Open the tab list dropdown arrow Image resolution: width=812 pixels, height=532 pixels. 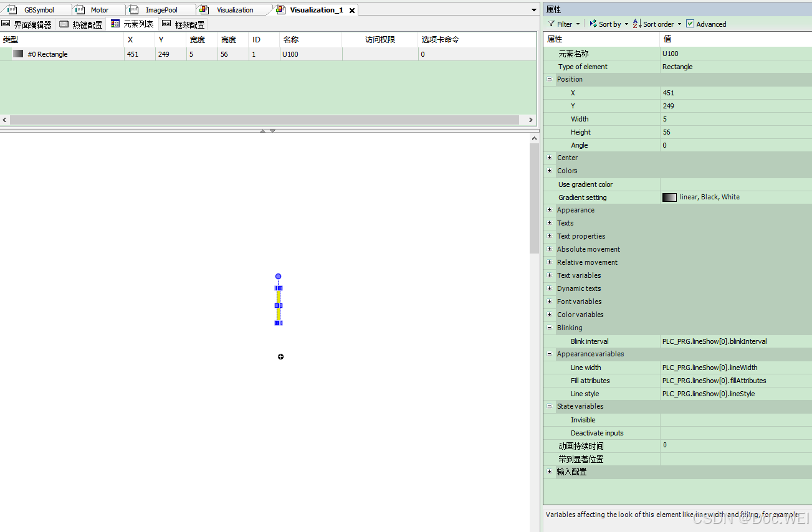click(534, 10)
